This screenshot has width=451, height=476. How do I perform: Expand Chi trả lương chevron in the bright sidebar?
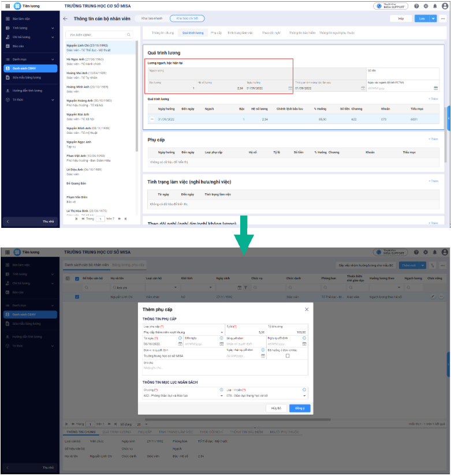(53, 37)
